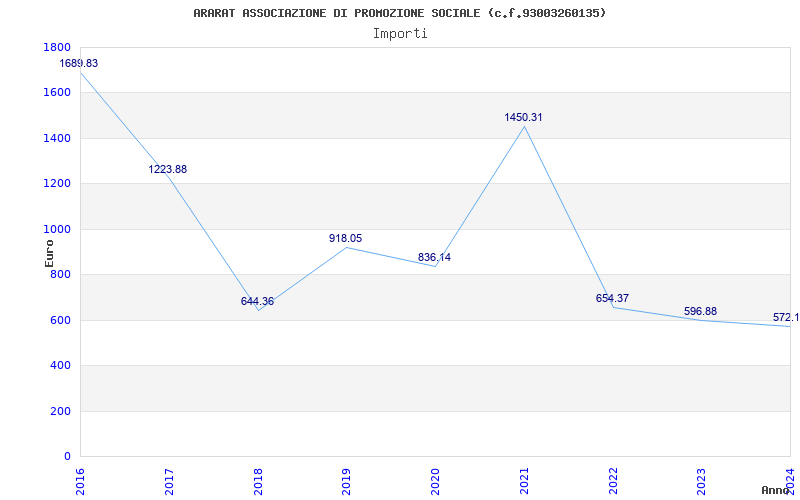The image size is (800, 500).
Task: Select the 596.88 data label
Action: [701, 311]
